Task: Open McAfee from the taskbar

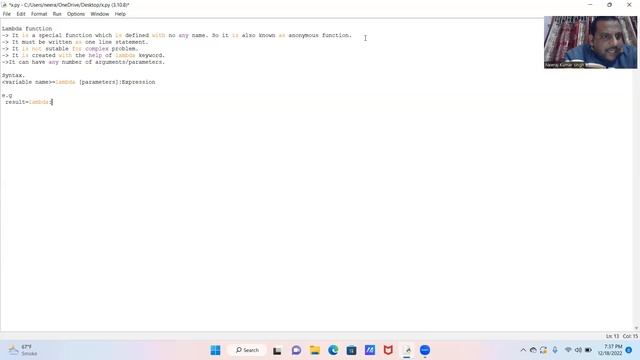Action: pyautogui.click(x=388, y=350)
